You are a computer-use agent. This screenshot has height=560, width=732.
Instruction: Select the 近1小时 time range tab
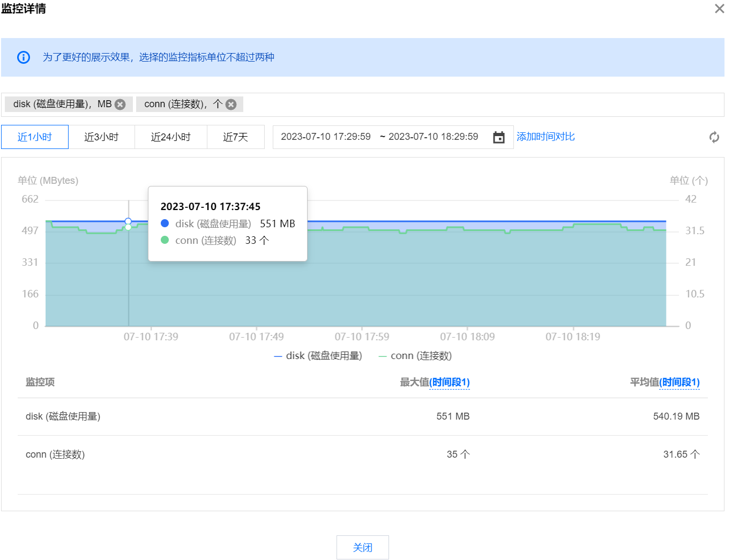[x=35, y=137]
